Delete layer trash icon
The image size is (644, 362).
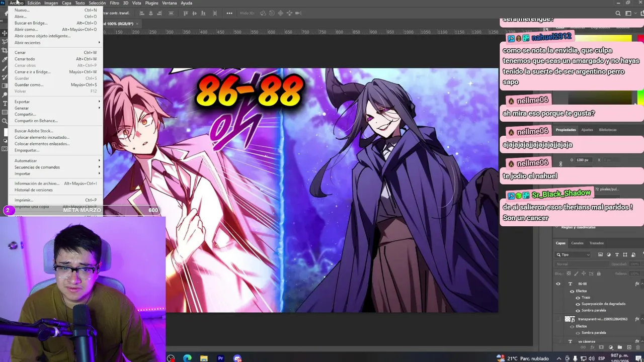click(x=637, y=347)
